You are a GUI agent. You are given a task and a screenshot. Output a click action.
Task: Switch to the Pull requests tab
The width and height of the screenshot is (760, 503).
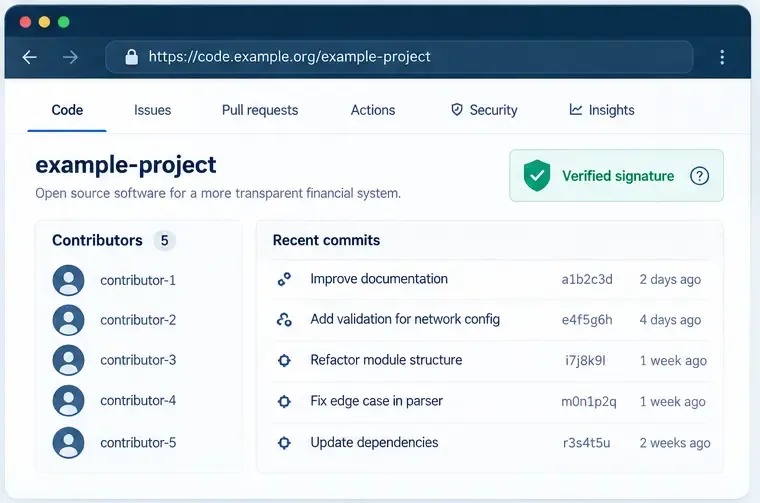pyautogui.click(x=260, y=110)
